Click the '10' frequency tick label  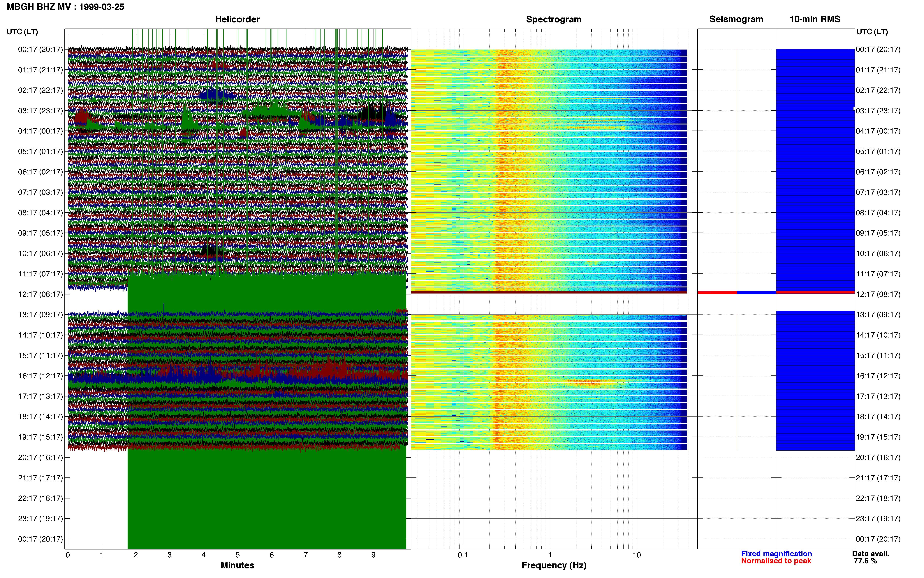(637, 555)
